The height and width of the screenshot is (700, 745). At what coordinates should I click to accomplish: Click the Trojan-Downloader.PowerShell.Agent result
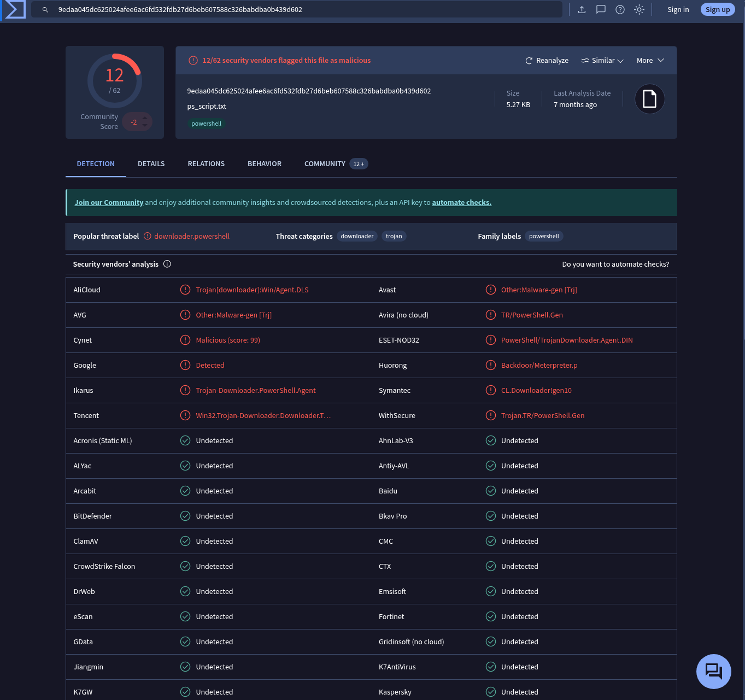[256, 390]
